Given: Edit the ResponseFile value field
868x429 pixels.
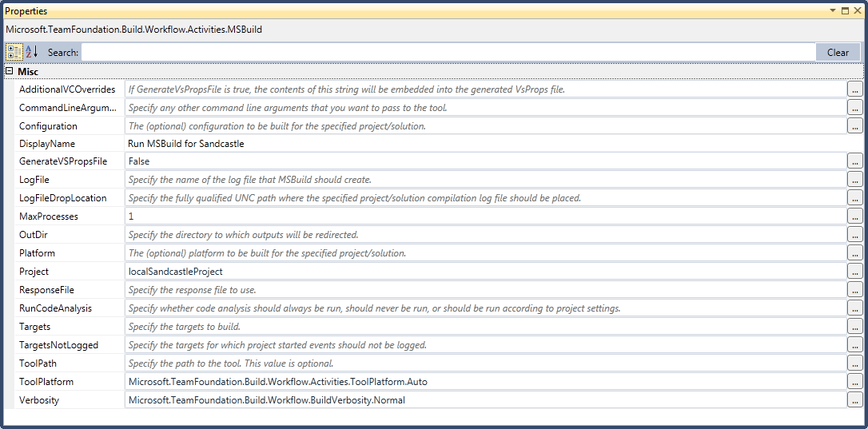Looking at the screenshot, I should coord(485,289).
